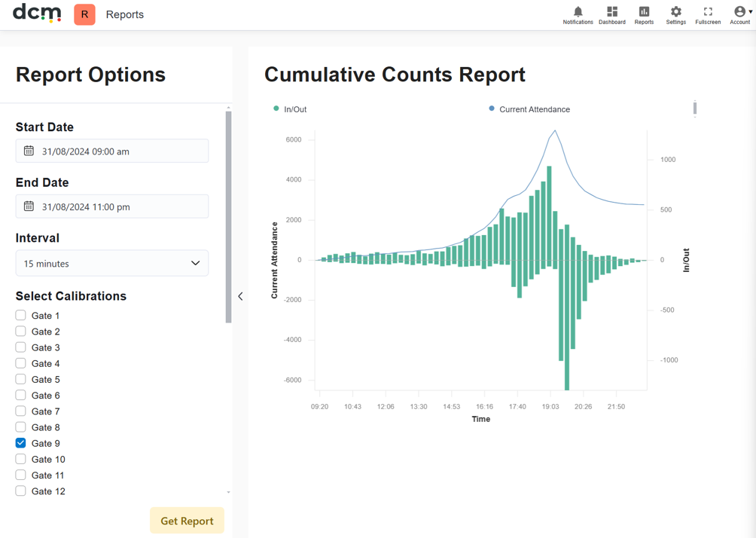This screenshot has width=756, height=538.
Task: Open the Settings gear icon
Action: [x=676, y=11]
